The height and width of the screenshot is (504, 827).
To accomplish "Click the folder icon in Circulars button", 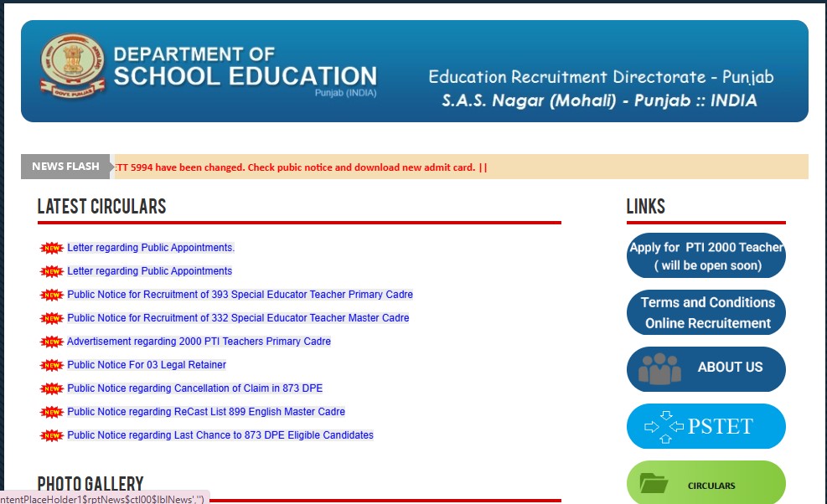I will point(654,483).
